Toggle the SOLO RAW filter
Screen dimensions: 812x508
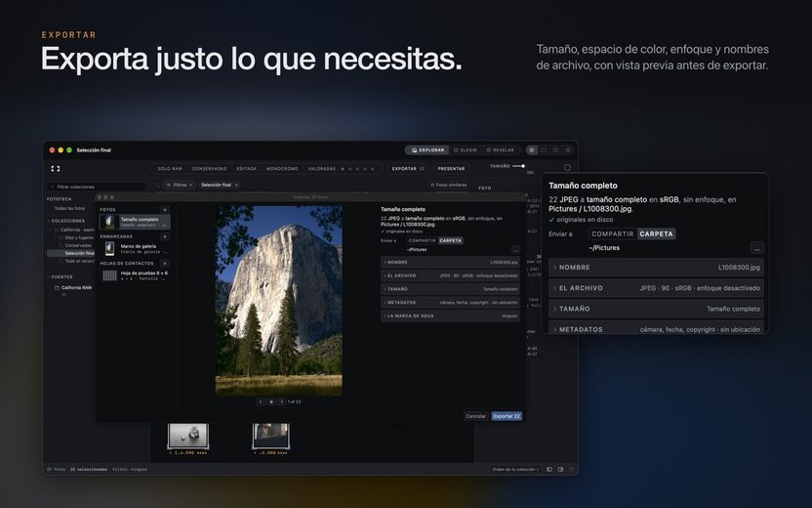pos(170,169)
